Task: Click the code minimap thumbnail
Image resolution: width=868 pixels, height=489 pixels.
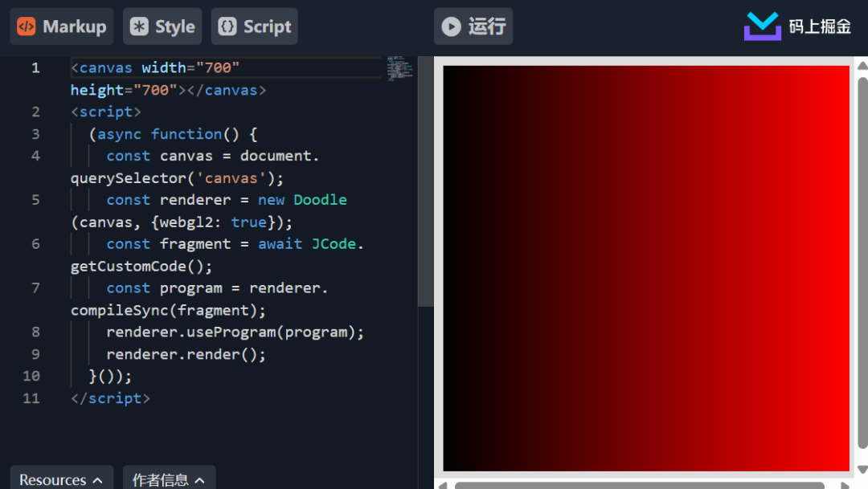Action: click(399, 68)
